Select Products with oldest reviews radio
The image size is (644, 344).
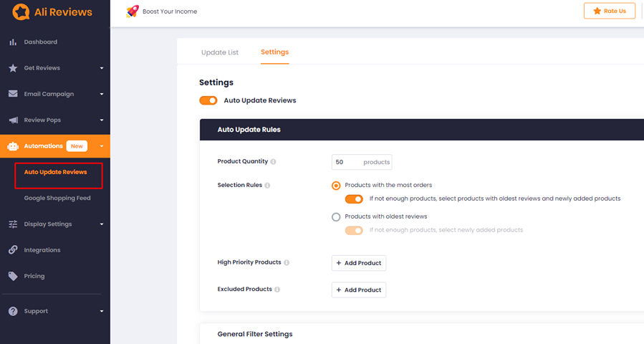[x=336, y=217]
